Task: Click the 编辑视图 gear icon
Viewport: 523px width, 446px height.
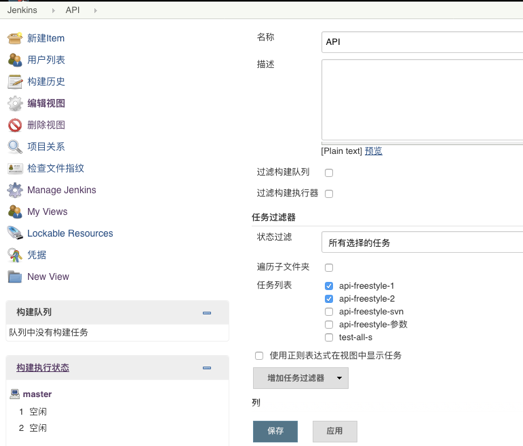Action: tap(15, 103)
